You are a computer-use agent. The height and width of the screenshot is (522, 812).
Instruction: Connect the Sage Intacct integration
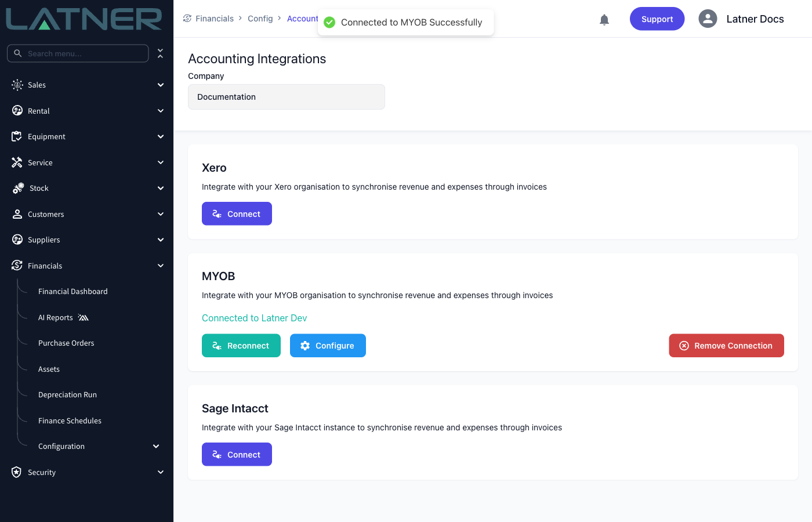pos(237,454)
